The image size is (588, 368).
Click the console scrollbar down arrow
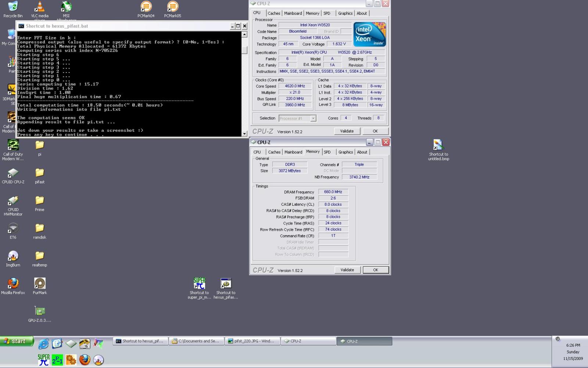pyautogui.click(x=244, y=134)
